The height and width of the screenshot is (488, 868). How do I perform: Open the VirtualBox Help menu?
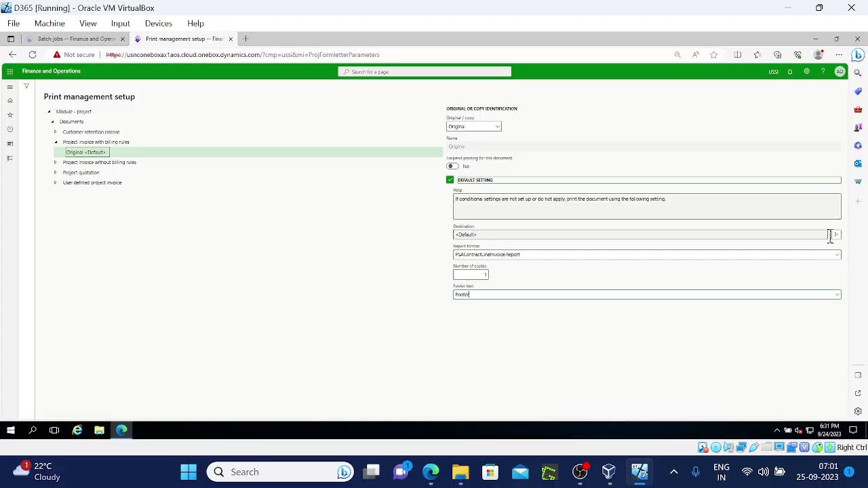click(x=195, y=23)
